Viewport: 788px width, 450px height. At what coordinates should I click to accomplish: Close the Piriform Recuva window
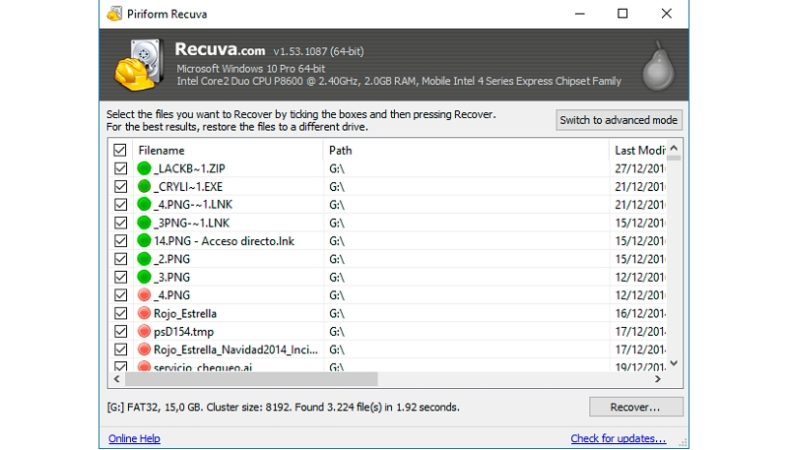(x=666, y=14)
